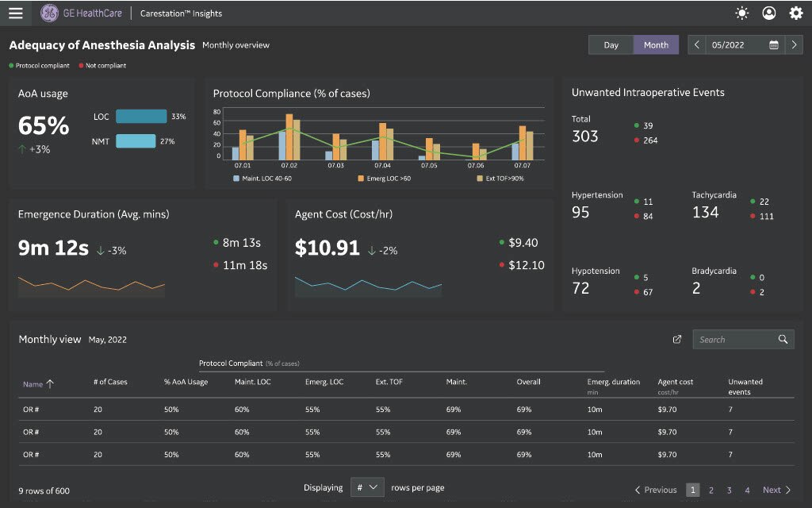Go to previous month chevron

click(x=697, y=45)
